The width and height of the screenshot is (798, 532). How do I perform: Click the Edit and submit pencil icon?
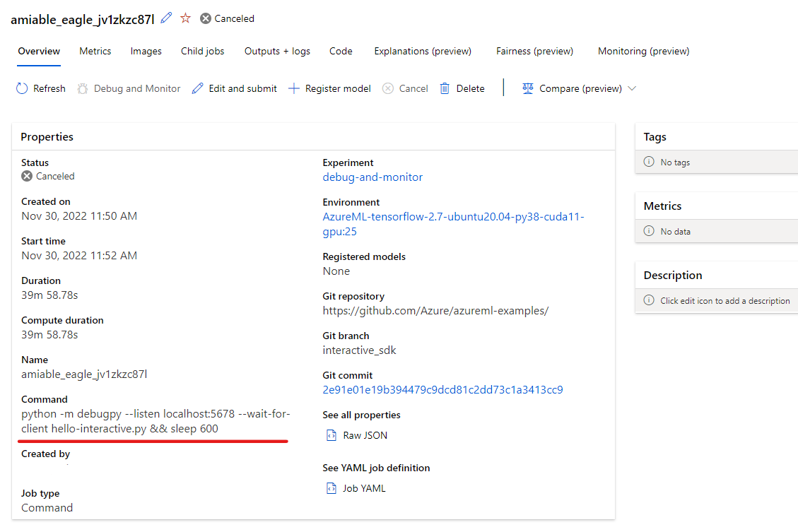pos(197,88)
